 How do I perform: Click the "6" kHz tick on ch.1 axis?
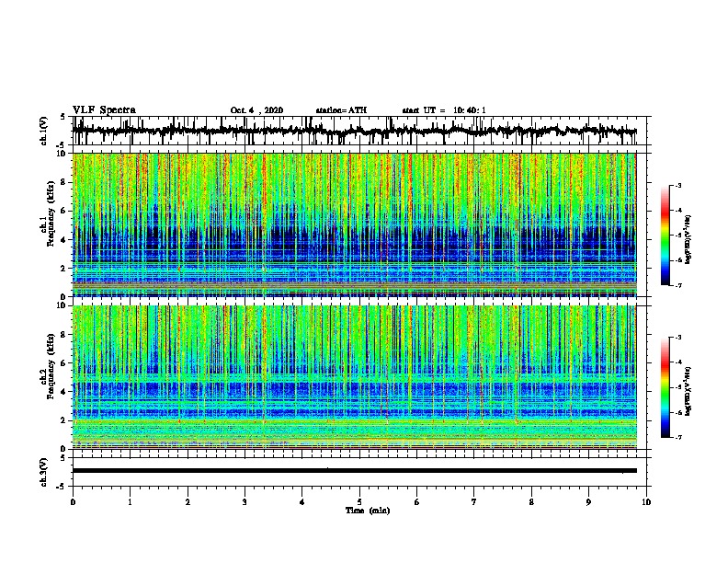point(64,211)
